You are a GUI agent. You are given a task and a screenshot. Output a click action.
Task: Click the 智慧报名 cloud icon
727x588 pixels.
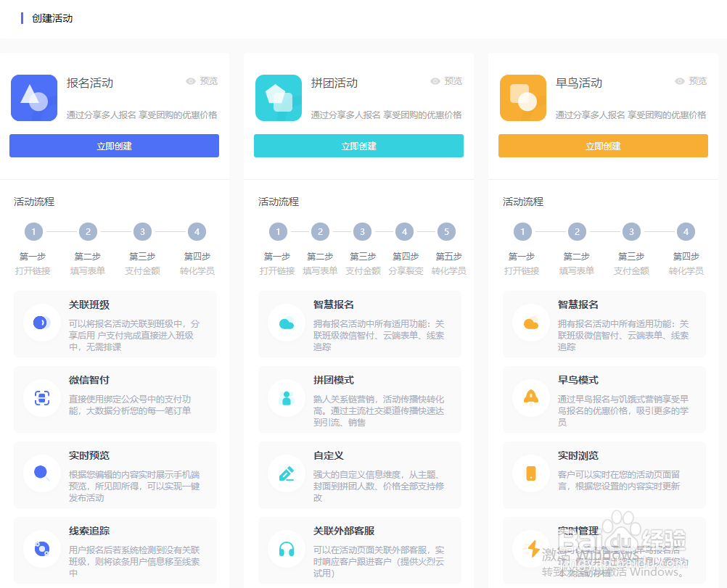[x=286, y=323]
